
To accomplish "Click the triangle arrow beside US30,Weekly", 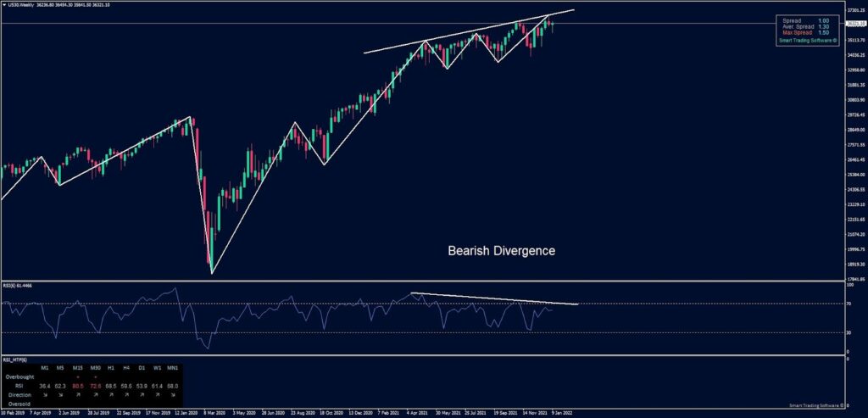I will point(3,4).
